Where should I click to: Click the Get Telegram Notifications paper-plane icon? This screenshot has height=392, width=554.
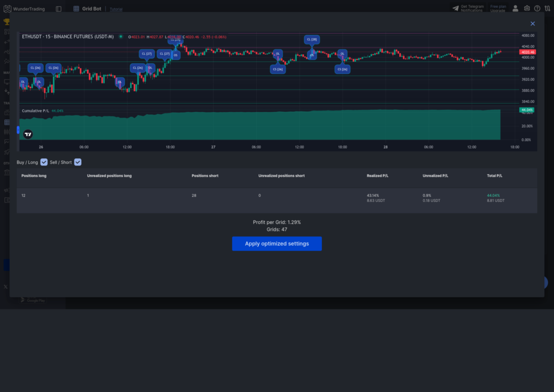point(455,8)
